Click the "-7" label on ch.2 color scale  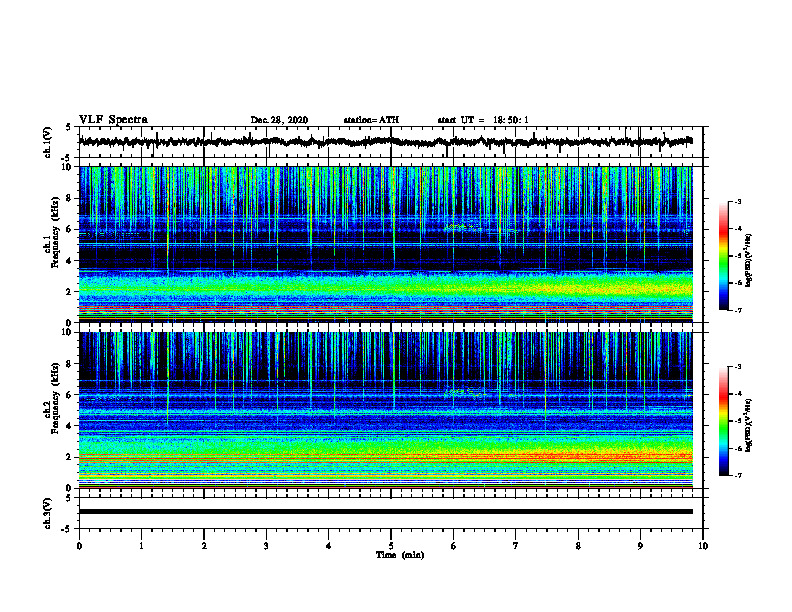(737, 475)
